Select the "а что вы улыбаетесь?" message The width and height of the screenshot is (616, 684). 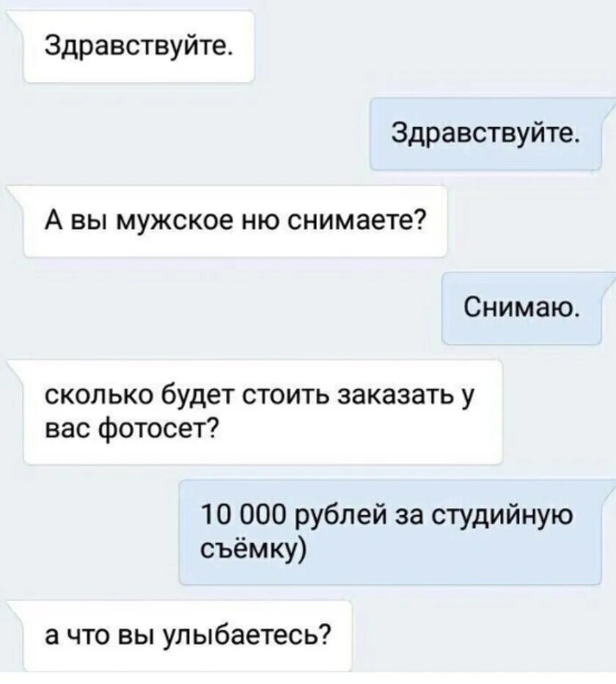click(188, 636)
